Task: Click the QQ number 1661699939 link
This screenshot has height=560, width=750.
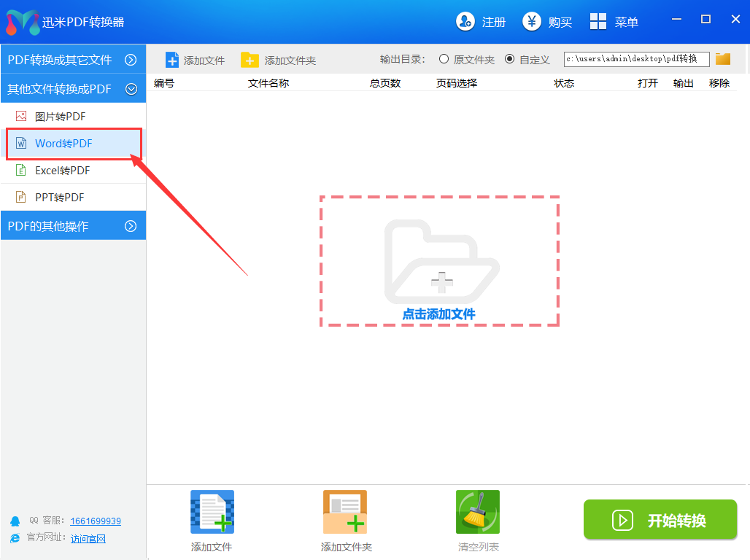Action: pyautogui.click(x=96, y=521)
